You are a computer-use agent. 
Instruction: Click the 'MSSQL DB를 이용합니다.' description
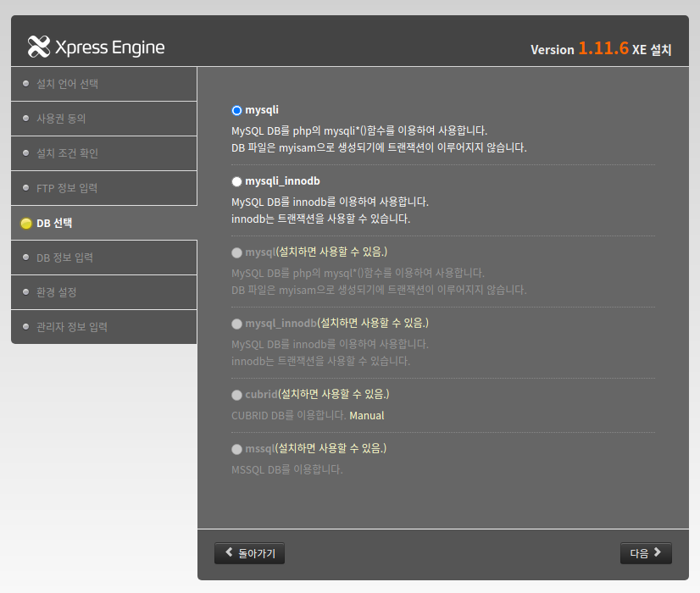pyautogui.click(x=287, y=469)
